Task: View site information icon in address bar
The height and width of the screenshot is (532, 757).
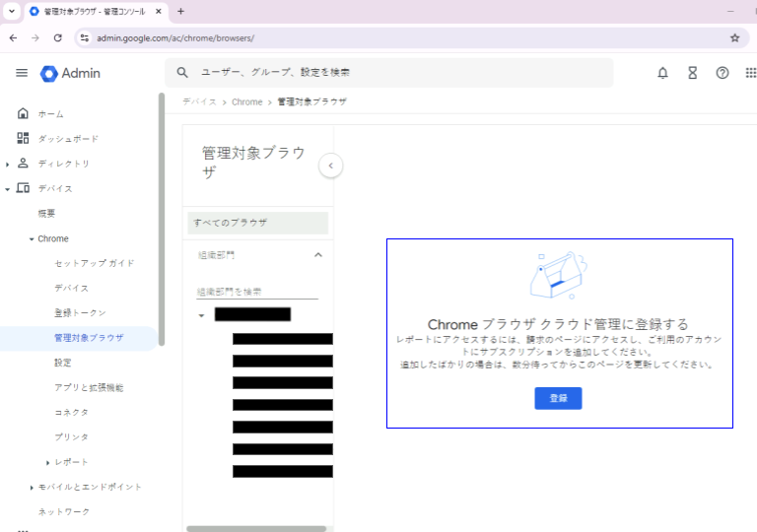Action: click(85, 38)
